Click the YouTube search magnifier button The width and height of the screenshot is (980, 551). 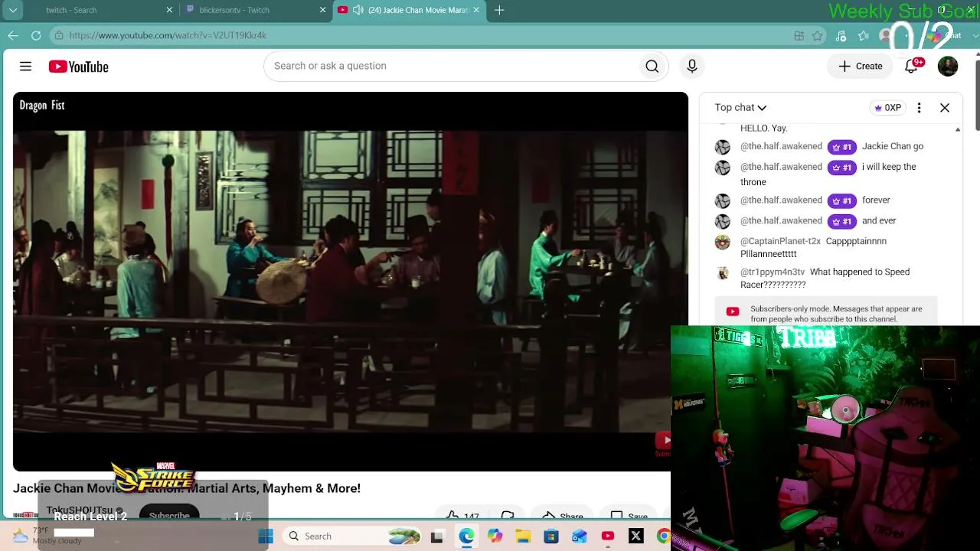click(x=652, y=67)
